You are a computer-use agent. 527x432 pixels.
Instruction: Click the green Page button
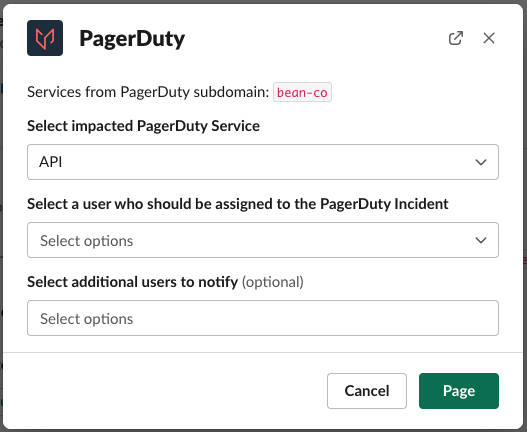(x=459, y=391)
